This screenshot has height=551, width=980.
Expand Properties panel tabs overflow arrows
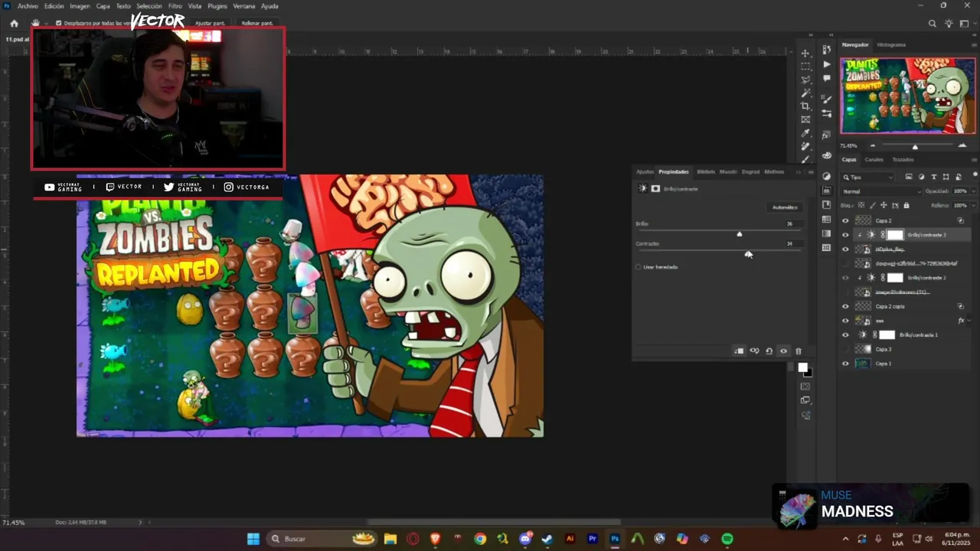(x=798, y=171)
